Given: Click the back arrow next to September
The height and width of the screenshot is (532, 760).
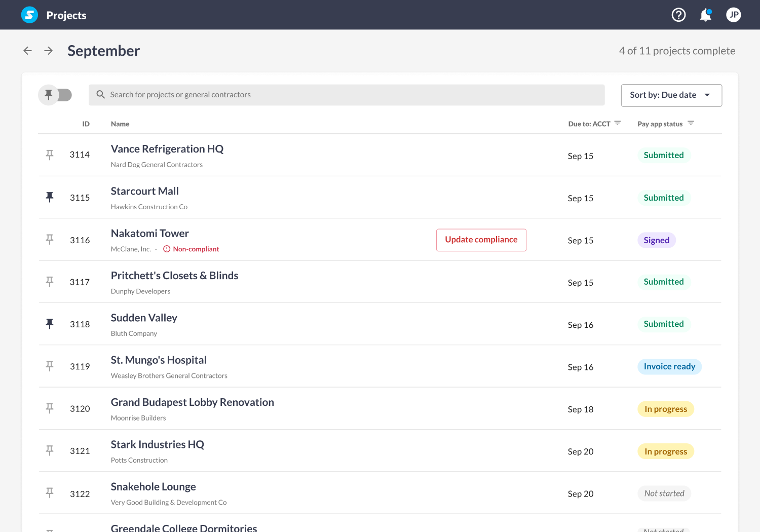Looking at the screenshot, I should (x=27, y=51).
